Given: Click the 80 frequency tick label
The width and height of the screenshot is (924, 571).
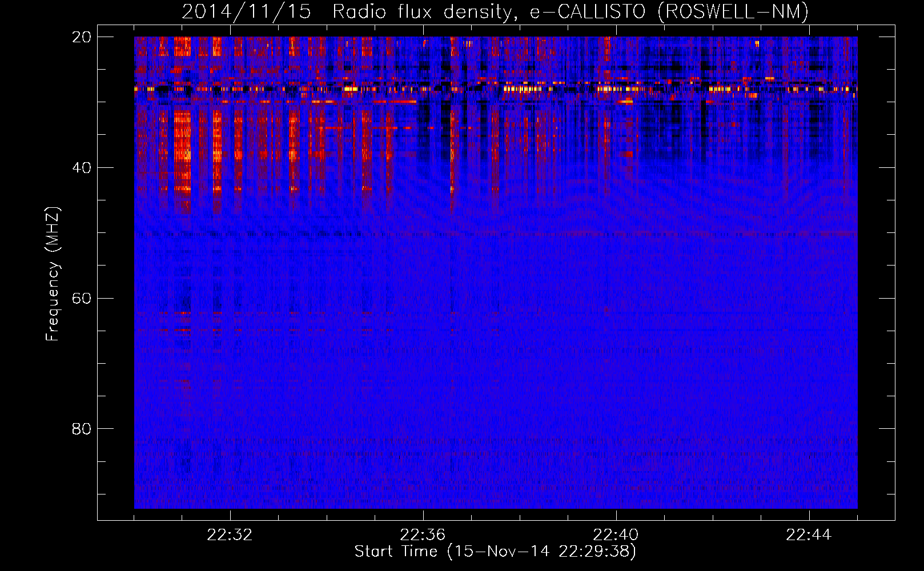Looking at the screenshot, I should tap(82, 429).
